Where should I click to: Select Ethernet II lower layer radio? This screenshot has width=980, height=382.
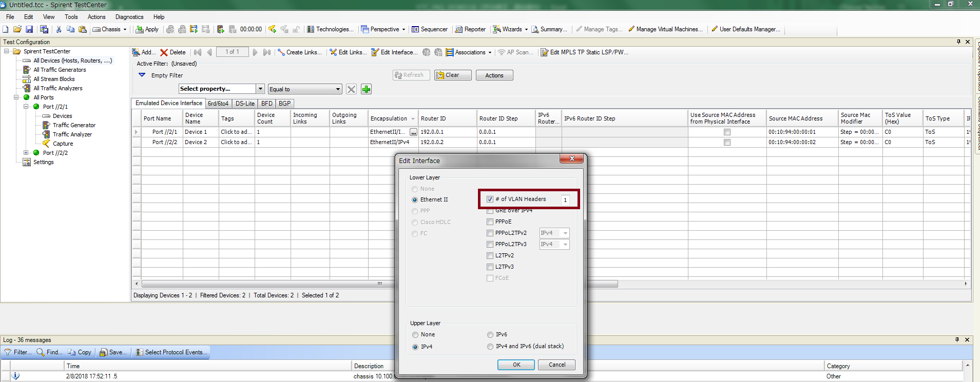click(x=415, y=200)
